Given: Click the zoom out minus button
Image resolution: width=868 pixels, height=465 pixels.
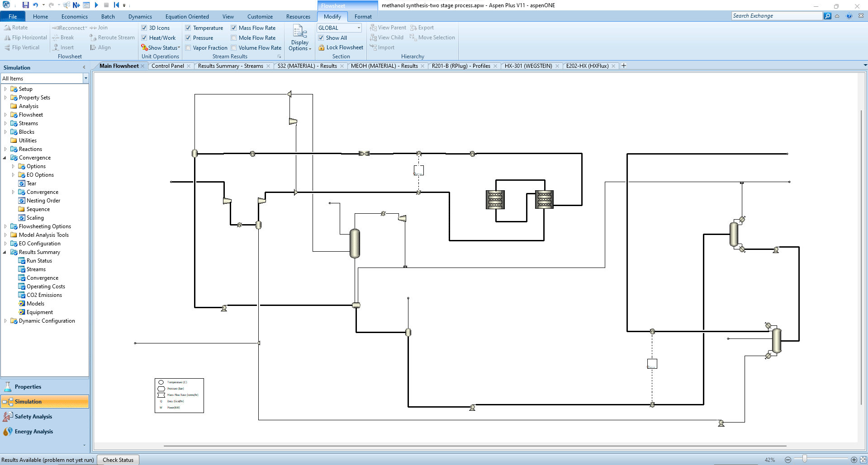Looking at the screenshot, I should [x=788, y=460].
